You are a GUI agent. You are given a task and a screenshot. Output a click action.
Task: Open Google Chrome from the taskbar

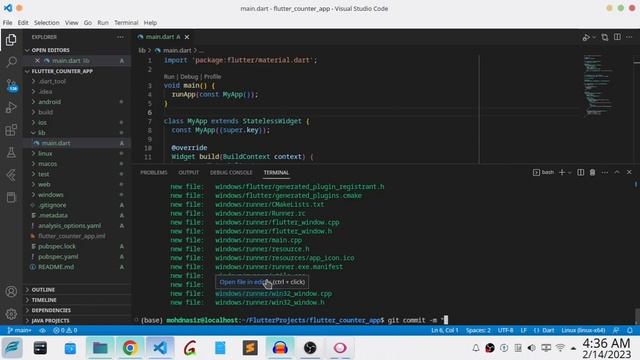coord(130,348)
